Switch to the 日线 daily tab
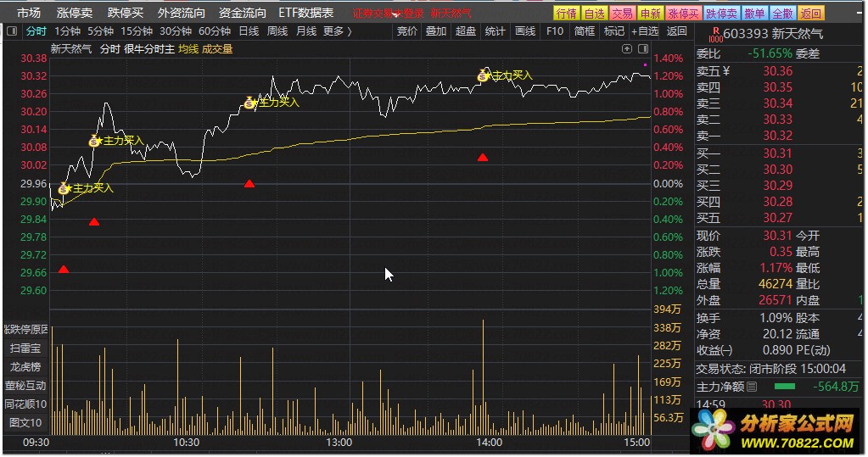This screenshot has height=457, width=868. pyautogui.click(x=249, y=31)
